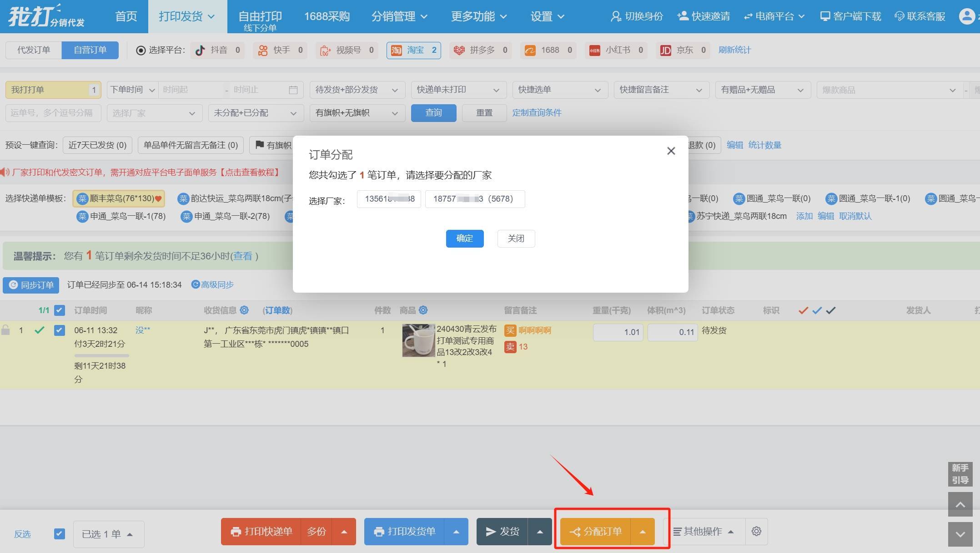The height and width of the screenshot is (553, 980).
Task: Toggle the bottom bar selection checkbox
Action: 59,533
